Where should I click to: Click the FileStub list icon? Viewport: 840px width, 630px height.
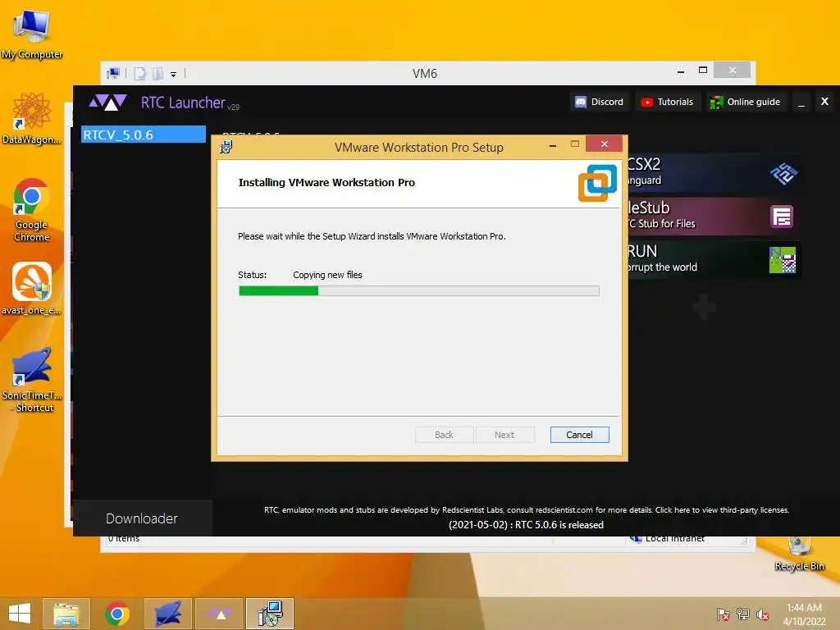pos(782,217)
